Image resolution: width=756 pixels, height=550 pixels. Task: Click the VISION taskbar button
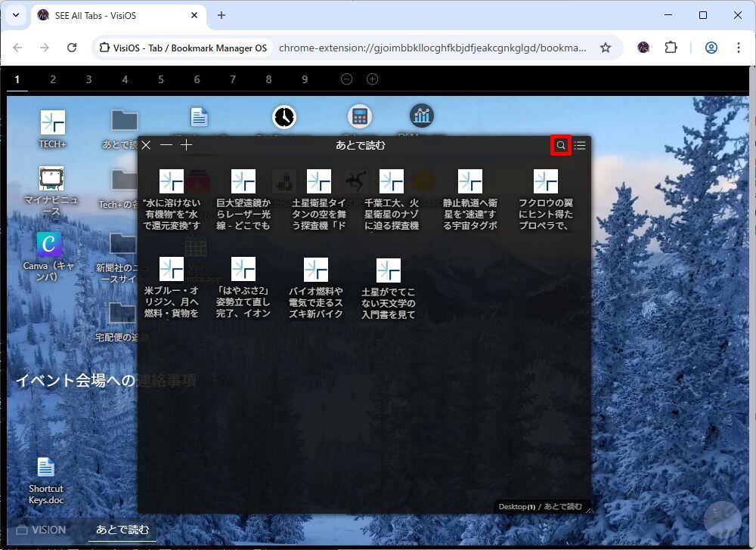coord(42,530)
